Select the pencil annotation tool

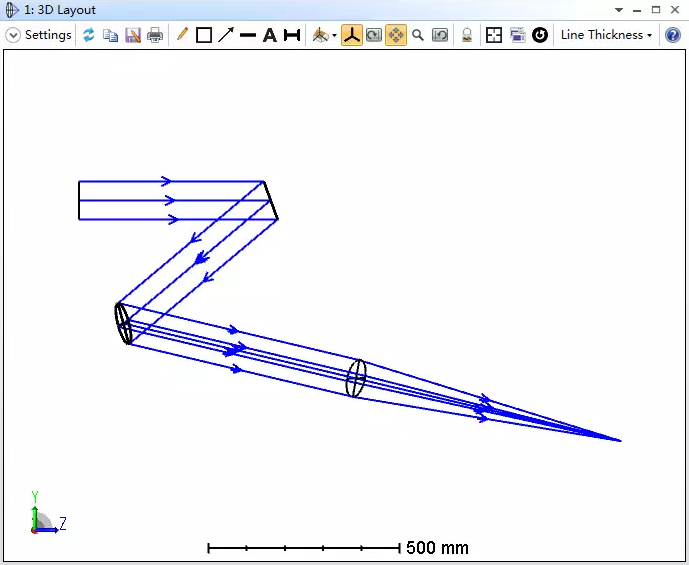(182, 34)
